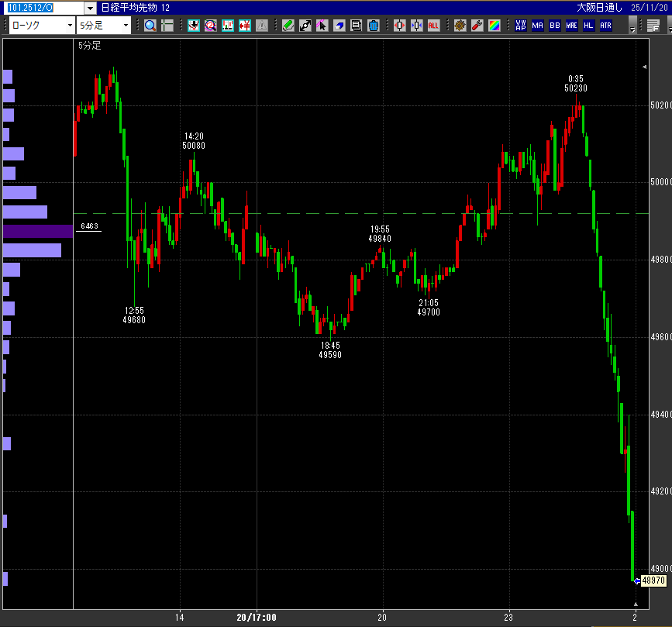This screenshot has height=627, width=672.
Task: Click the stacked documents list icon
Action: click(x=356, y=26)
